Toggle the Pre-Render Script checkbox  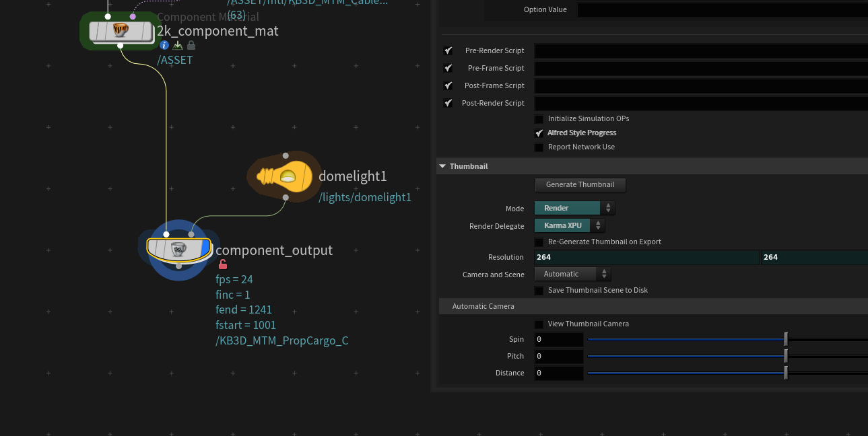[448, 50]
